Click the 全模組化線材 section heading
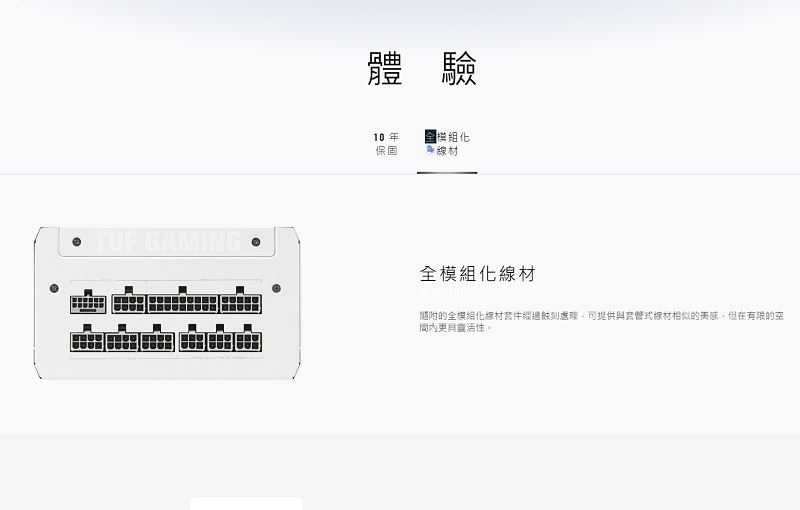 click(x=478, y=274)
